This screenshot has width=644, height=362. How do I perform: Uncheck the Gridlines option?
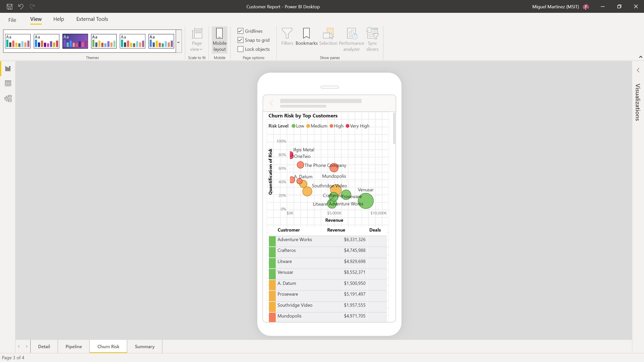click(240, 31)
